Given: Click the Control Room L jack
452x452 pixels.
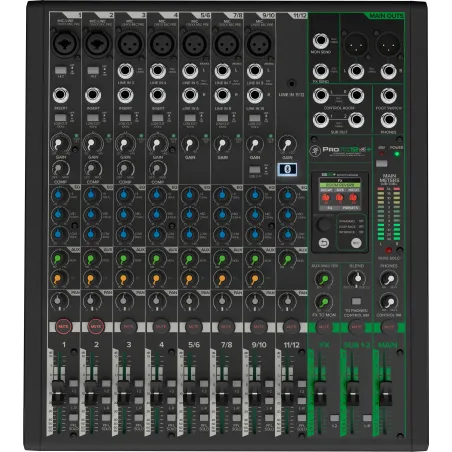Looking at the screenshot, I should pyautogui.click(x=321, y=95).
